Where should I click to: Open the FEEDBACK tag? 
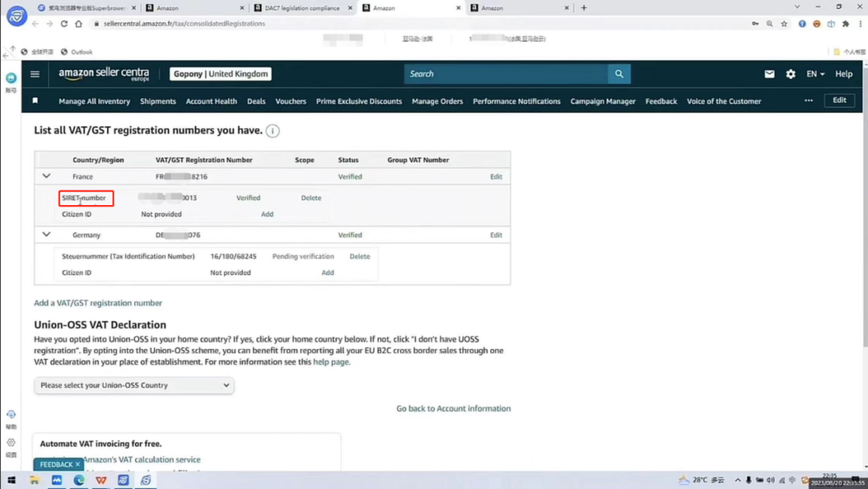(x=56, y=465)
